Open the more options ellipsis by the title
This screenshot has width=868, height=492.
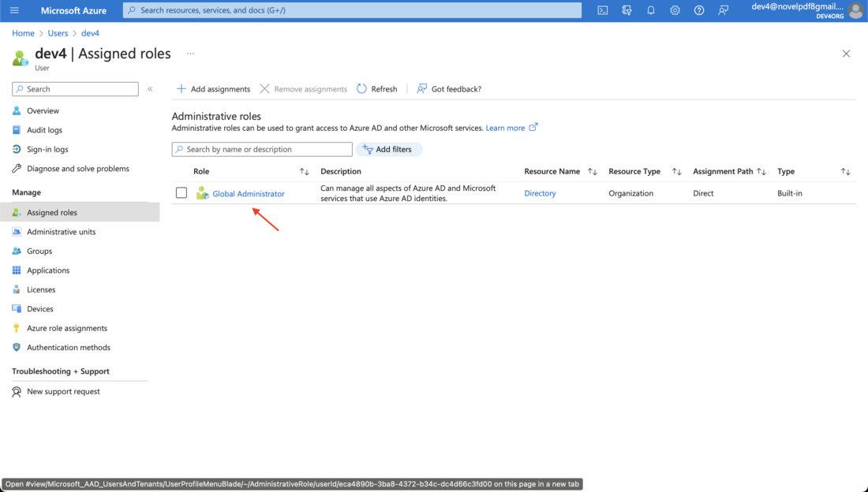pos(190,54)
